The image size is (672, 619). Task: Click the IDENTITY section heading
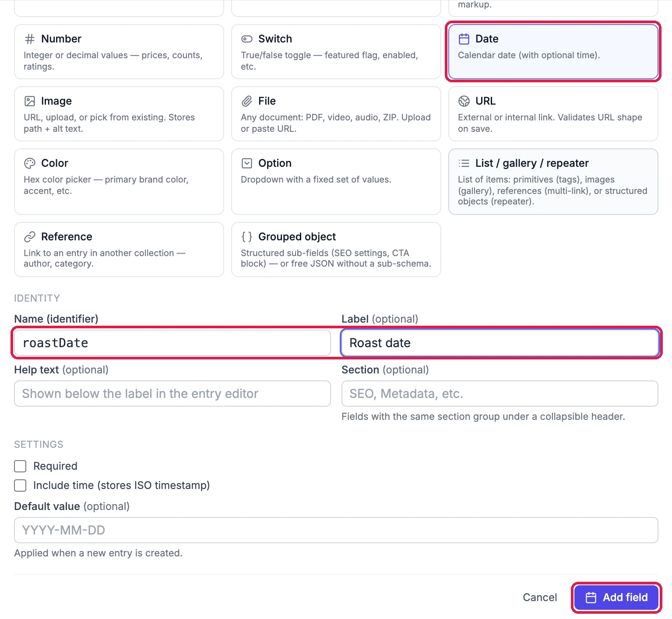pos(37,298)
